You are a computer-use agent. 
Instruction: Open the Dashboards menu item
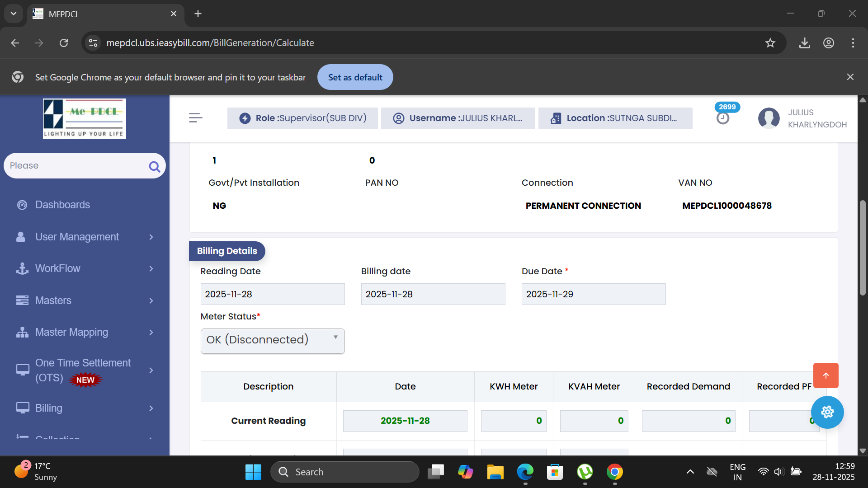coord(62,205)
